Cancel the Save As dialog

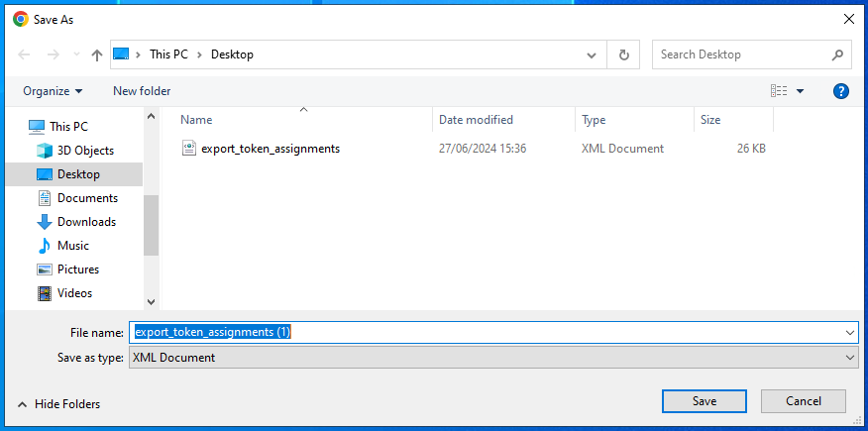click(804, 401)
